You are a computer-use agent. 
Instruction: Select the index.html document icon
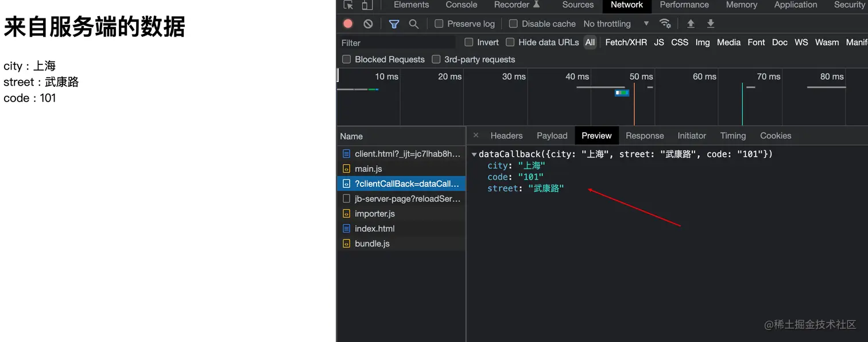pos(346,229)
